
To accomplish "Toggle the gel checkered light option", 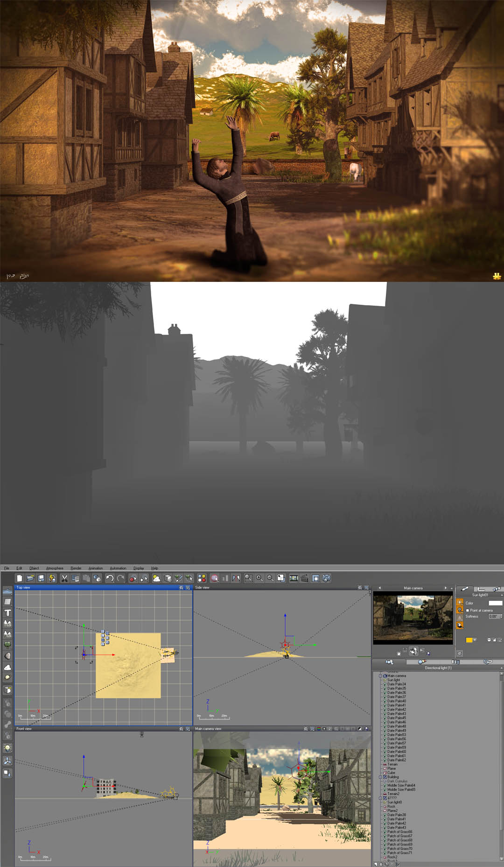I will [x=460, y=610].
